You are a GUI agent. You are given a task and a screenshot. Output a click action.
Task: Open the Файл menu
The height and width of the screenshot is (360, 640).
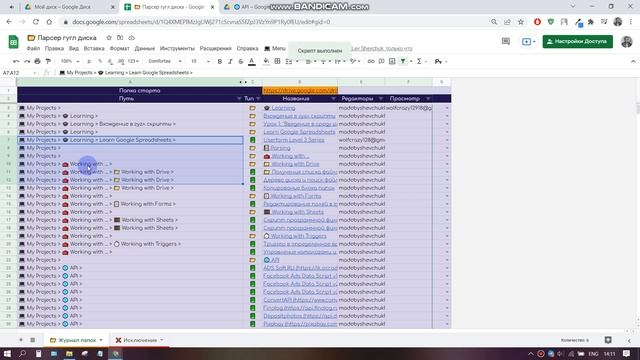pos(33,48)
